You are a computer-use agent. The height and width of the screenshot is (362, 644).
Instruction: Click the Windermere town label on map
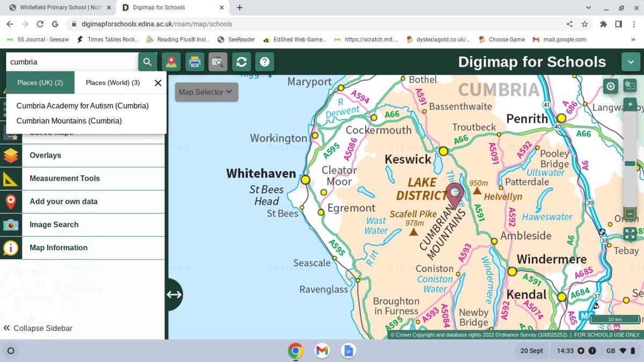552,260
